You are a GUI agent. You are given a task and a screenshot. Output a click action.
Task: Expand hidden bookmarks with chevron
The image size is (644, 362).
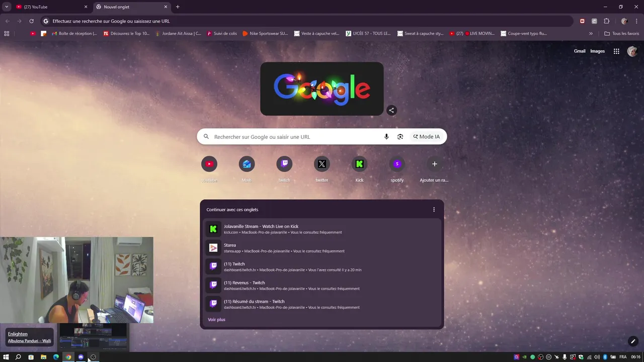pos(591,34)
